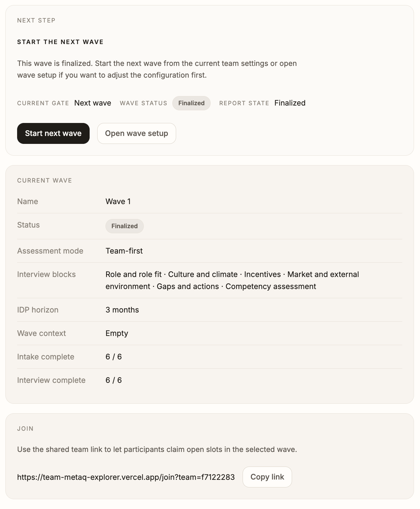Select the Wave 1 name value
Viewport: 420px width, 509px height.
[x=118, y=202]
